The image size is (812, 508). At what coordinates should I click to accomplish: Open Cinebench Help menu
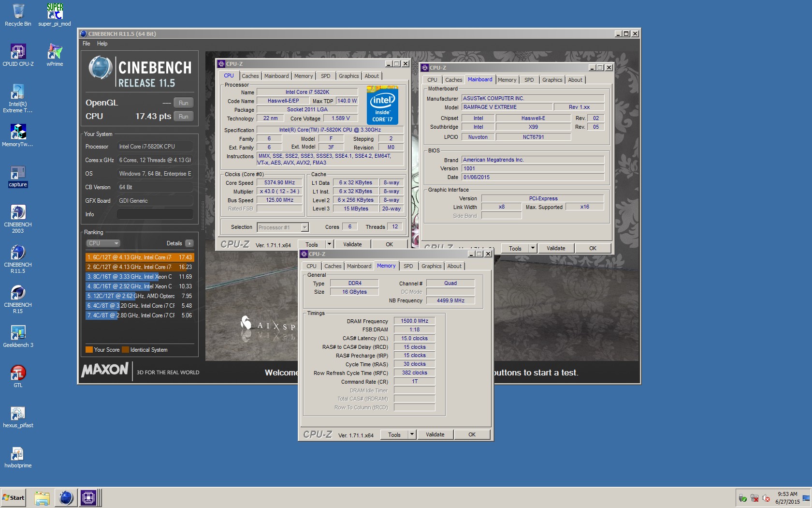(102, 44)
